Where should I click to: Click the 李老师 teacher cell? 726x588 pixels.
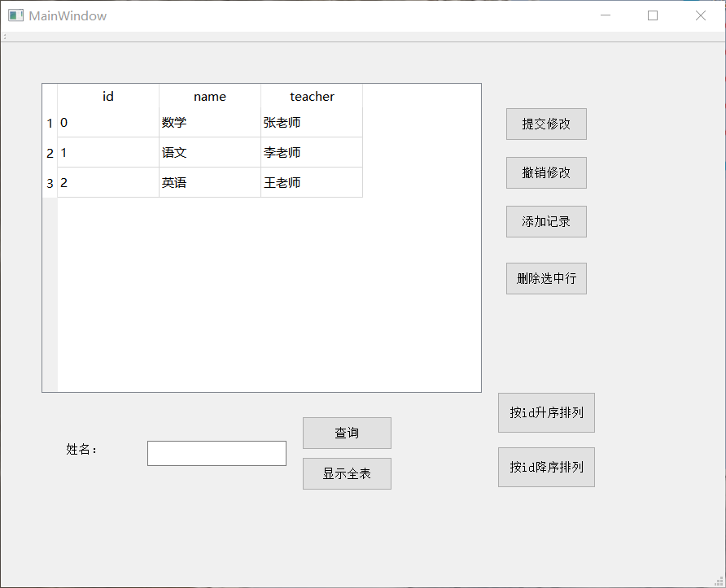(x=312, y=153)
